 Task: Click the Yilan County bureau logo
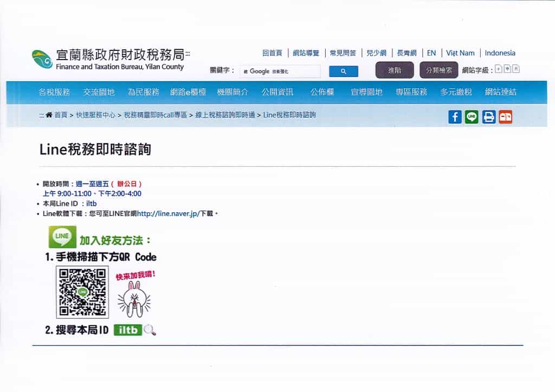[42, 59]
